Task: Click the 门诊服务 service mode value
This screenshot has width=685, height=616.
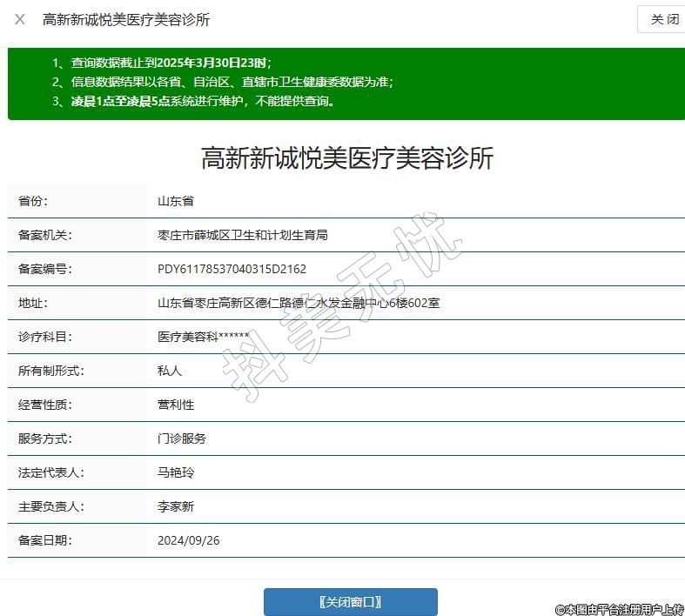Action: pyautogui.click(x=182, y=439)
